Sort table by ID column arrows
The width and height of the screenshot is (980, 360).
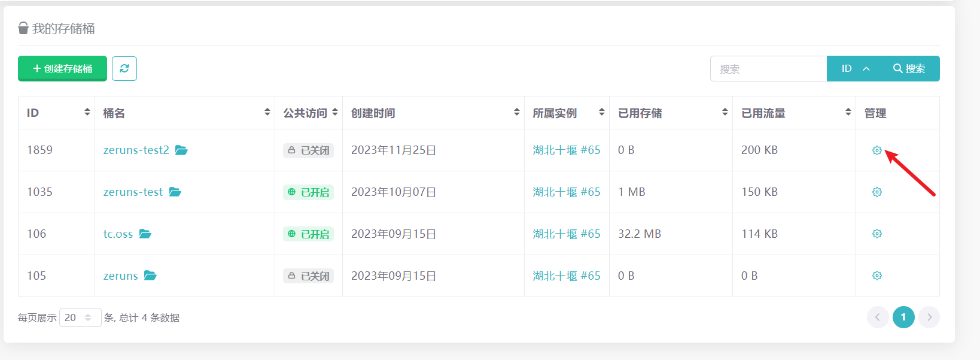(x=87, y=112)
